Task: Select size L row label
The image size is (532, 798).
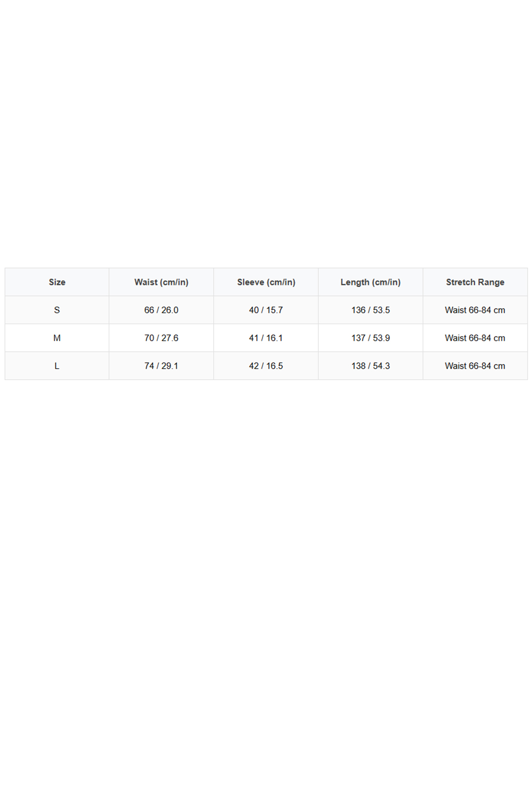Action: pyautogui.click(x=57, y=366)
